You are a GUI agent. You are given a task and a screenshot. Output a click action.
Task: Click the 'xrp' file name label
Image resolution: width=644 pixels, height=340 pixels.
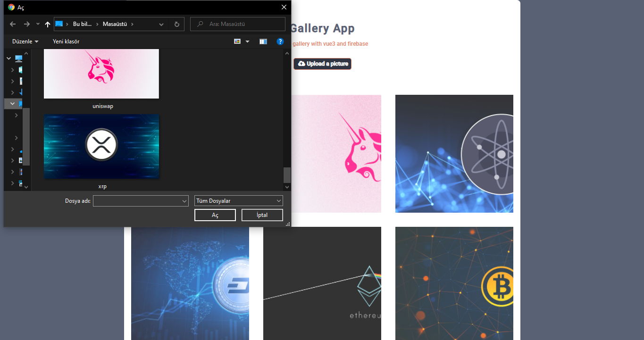click(x=102, y=186)
